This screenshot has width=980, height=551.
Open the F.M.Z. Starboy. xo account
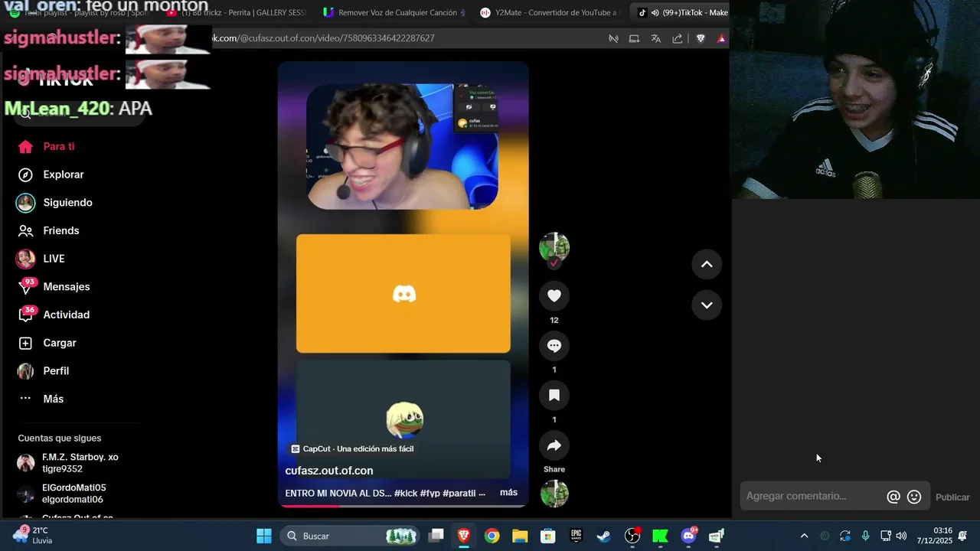69,463
